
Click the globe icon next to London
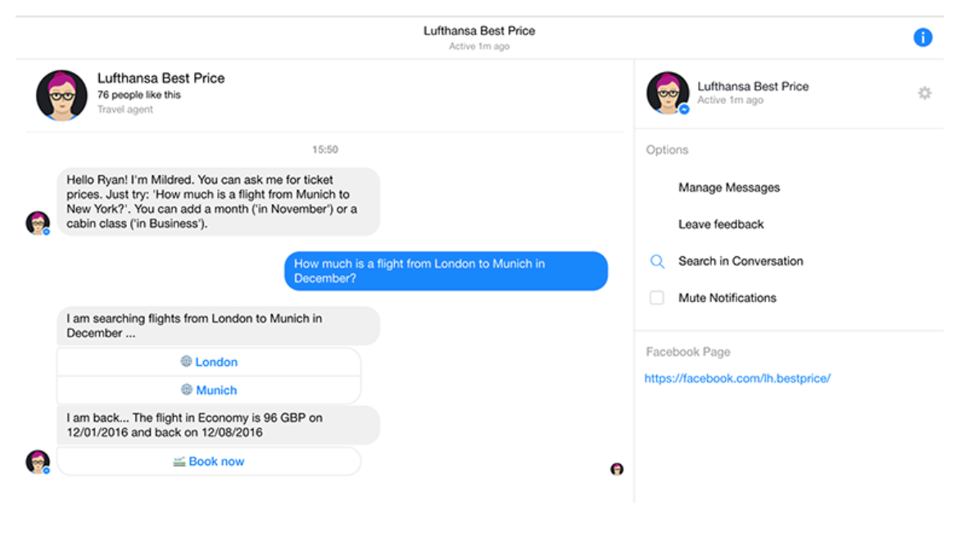[186, 361]
